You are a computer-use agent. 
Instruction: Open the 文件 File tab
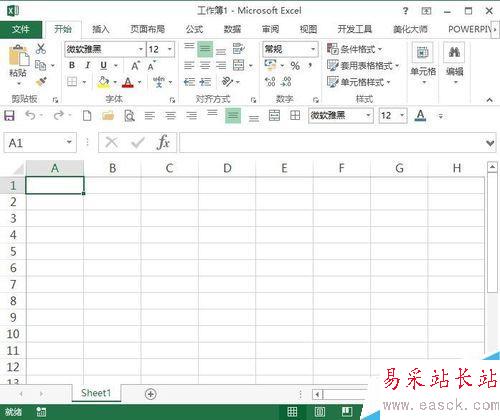pyautogui.click(x=21, y=29)
